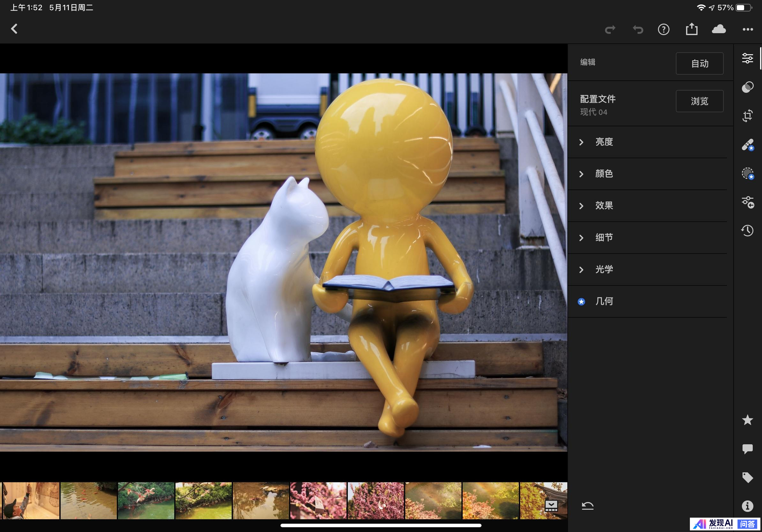Select the pink blossoms with moon thumbnail
762x532 pixels.
pyautogui.click(x=376, y=500)
